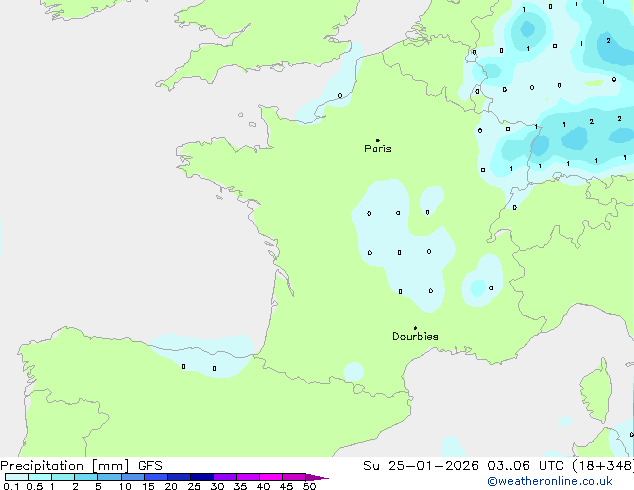
Task: Select the Paris map label
Action: point(378,148)
